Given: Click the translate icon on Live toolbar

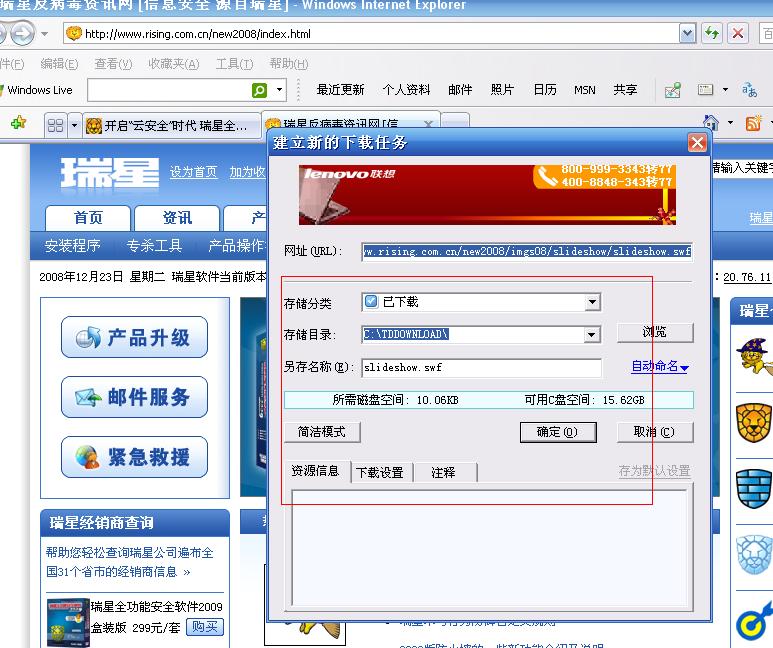Looking at the screenshot, I should pyautogui.click(x=749, y=90).
